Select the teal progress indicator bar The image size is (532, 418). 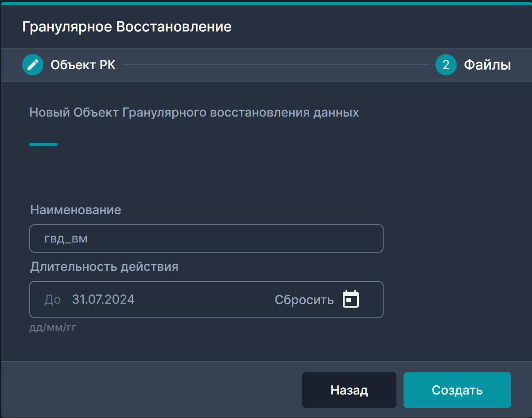[43, 145]
